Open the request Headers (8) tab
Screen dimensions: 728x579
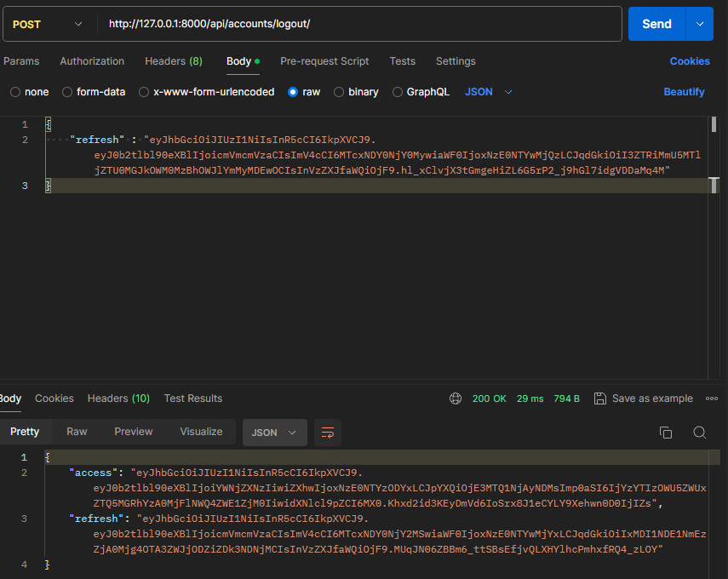pyautogui.click(x=174, y=61)
